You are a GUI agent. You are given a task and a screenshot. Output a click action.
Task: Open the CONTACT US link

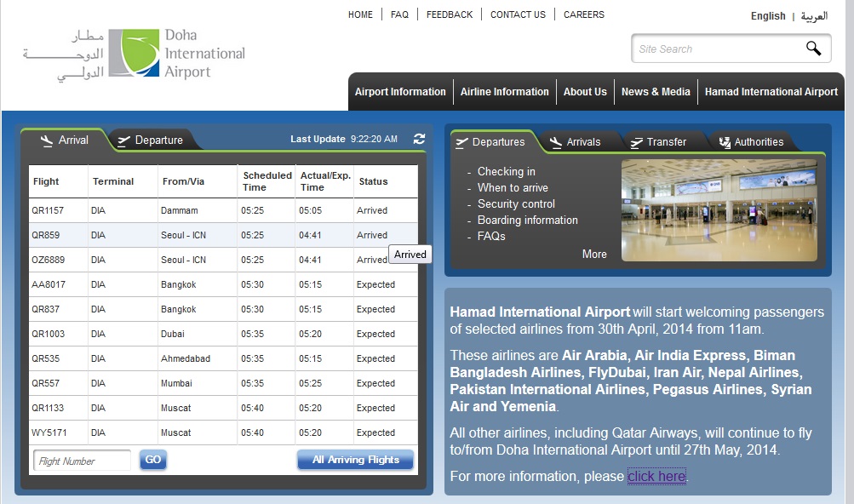pyautogui.click(x=518, y=14)
